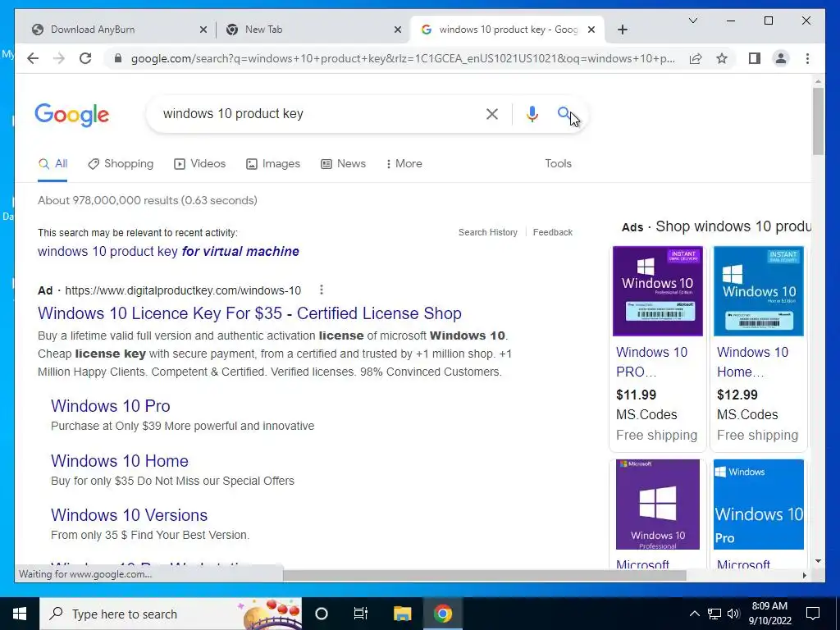Open the Windows 10 Home sitelink
This screenshot has height=630, width=840.
(120, 461)
